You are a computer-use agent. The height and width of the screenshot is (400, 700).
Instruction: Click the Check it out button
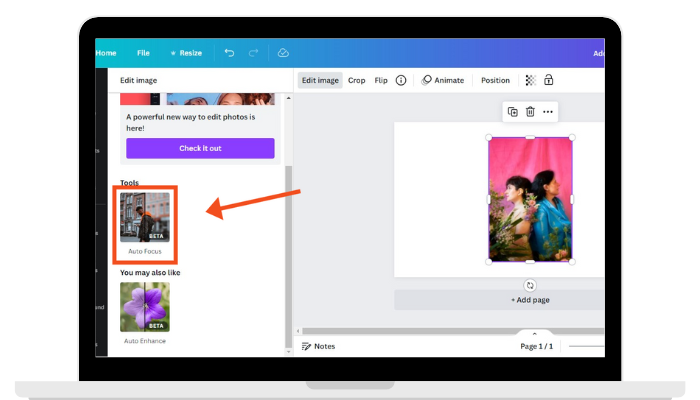click(200, 148)
